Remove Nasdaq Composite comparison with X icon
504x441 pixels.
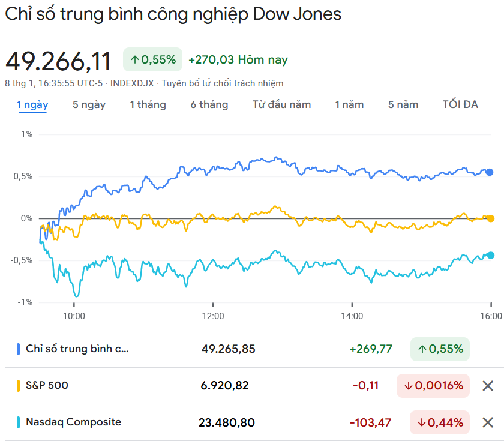click(488, 422)
